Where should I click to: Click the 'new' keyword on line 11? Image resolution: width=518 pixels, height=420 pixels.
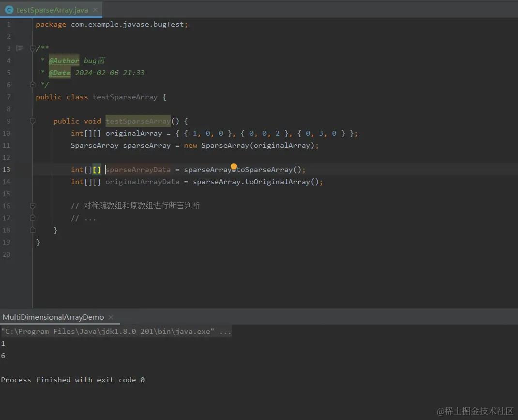click(191, 145)
